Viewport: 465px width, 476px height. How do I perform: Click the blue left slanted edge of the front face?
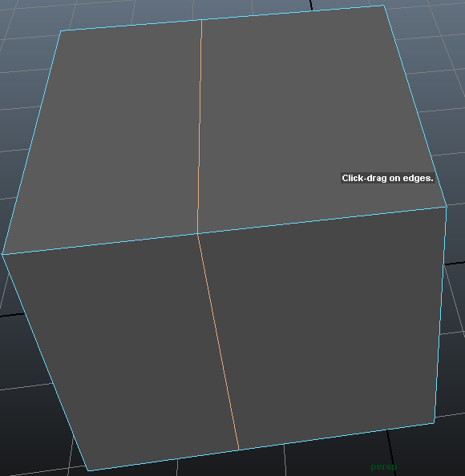(45, 363)
